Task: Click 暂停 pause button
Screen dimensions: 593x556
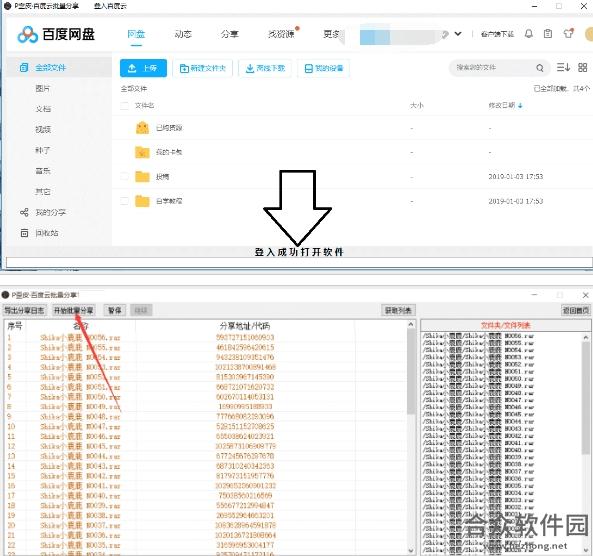Action: coord(115,311)
